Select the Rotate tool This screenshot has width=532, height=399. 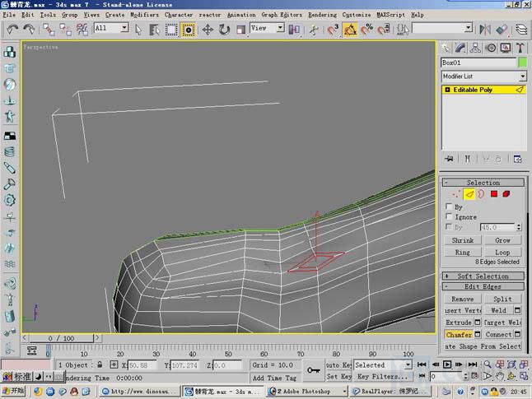click(224, 30)
